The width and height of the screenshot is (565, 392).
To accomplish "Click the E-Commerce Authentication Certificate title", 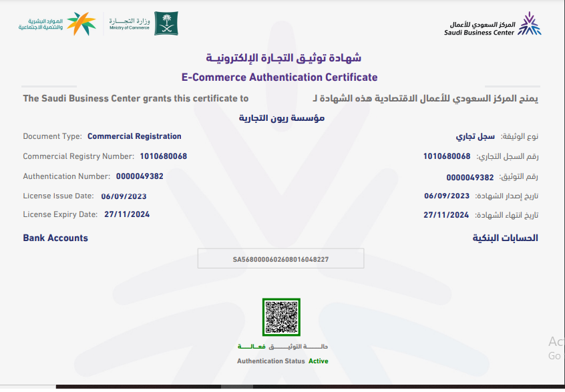I will [x=279, y=77].
